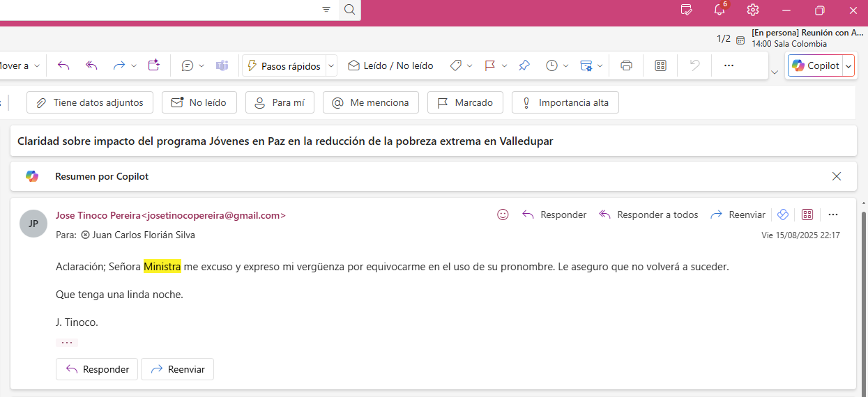The height and width of the screenshot is (397, 868).
Task: Flag the message with the flag icon
Action: [490, 65]
